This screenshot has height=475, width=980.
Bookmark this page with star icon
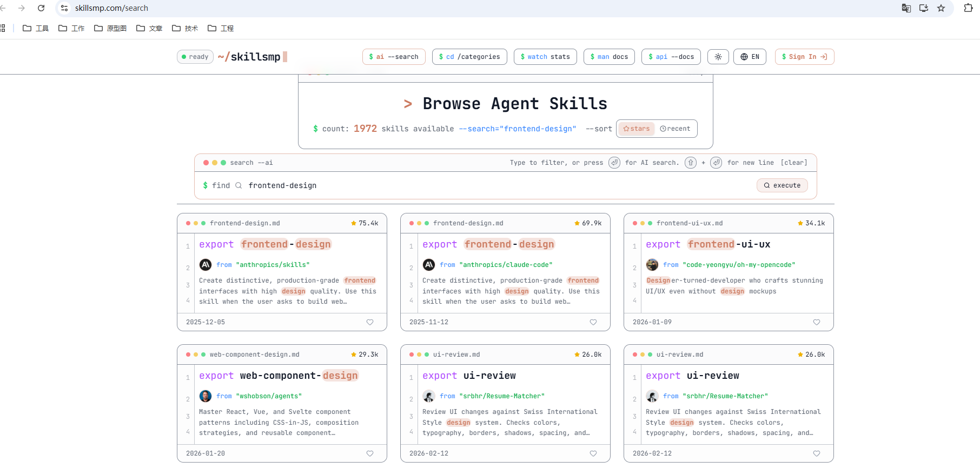click(941, 8)
